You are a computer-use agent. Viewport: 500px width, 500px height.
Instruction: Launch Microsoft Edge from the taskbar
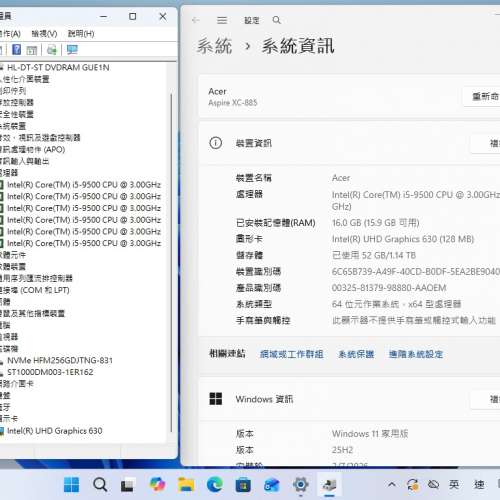point(215,485)
